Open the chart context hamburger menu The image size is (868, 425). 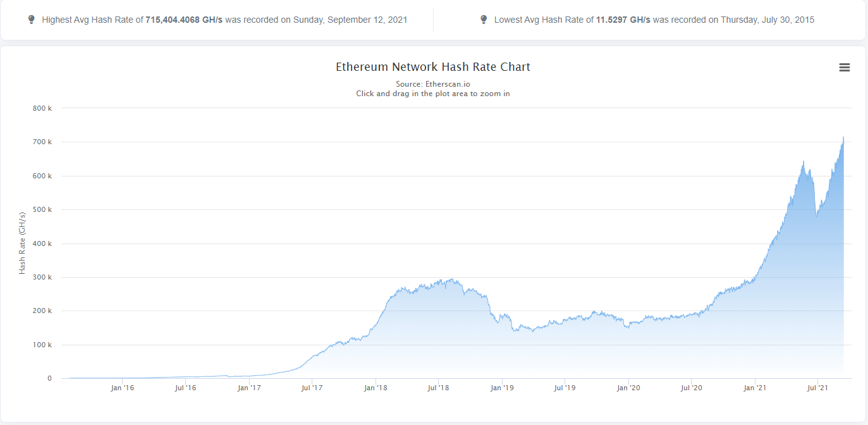coord(844,68)
